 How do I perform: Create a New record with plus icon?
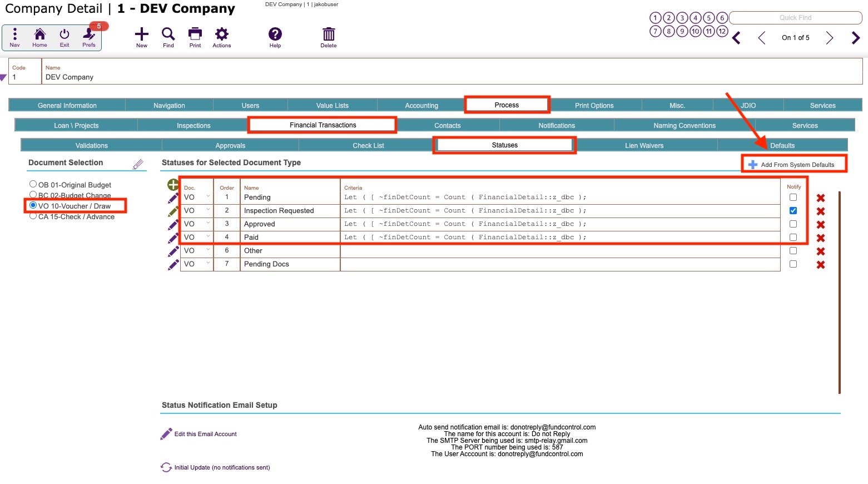coord(142,37)
